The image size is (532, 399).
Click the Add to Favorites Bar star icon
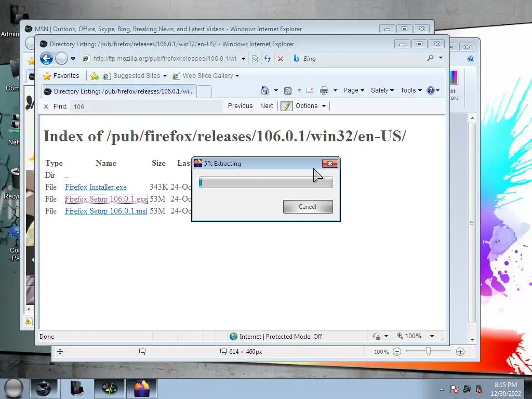point(95,76)
